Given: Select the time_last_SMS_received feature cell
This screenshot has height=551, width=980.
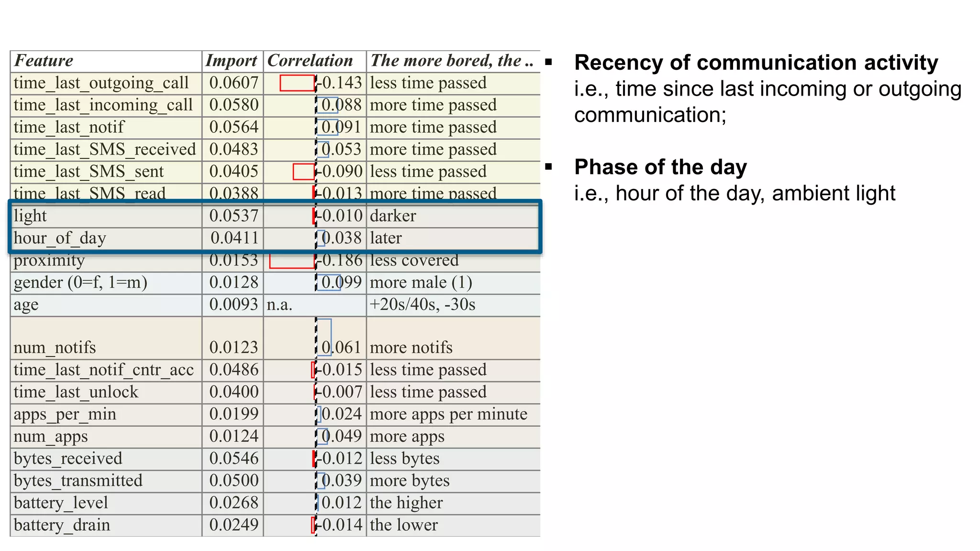Looking at the screenshot, I should [x=106, y=150].
